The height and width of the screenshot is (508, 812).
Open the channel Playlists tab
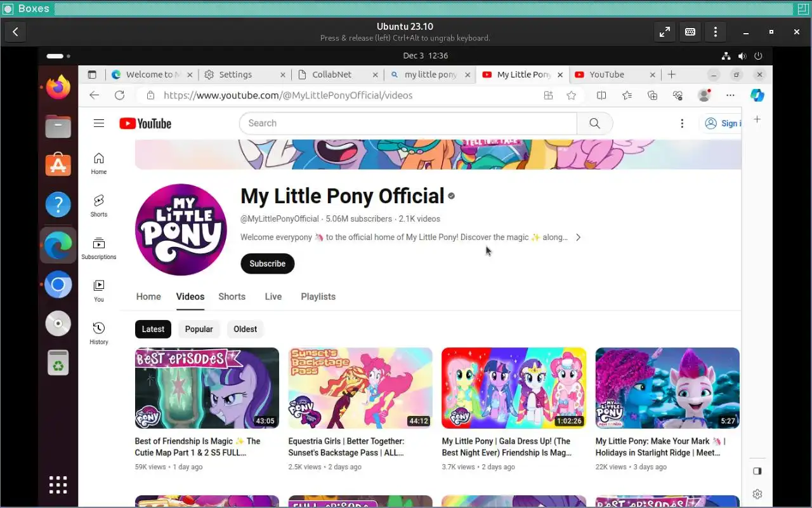tap(318, 297)
